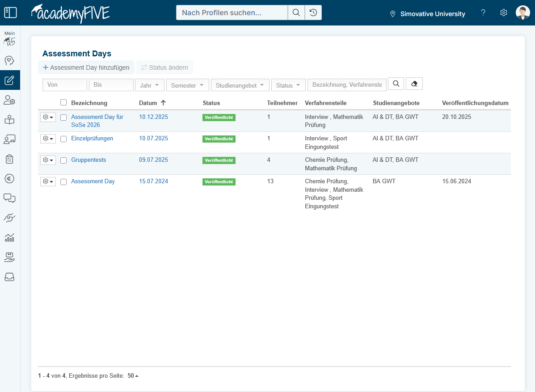Click the Teilnehmer column header
The height and width of the screenshot is (392, 535).
(282, 103)
